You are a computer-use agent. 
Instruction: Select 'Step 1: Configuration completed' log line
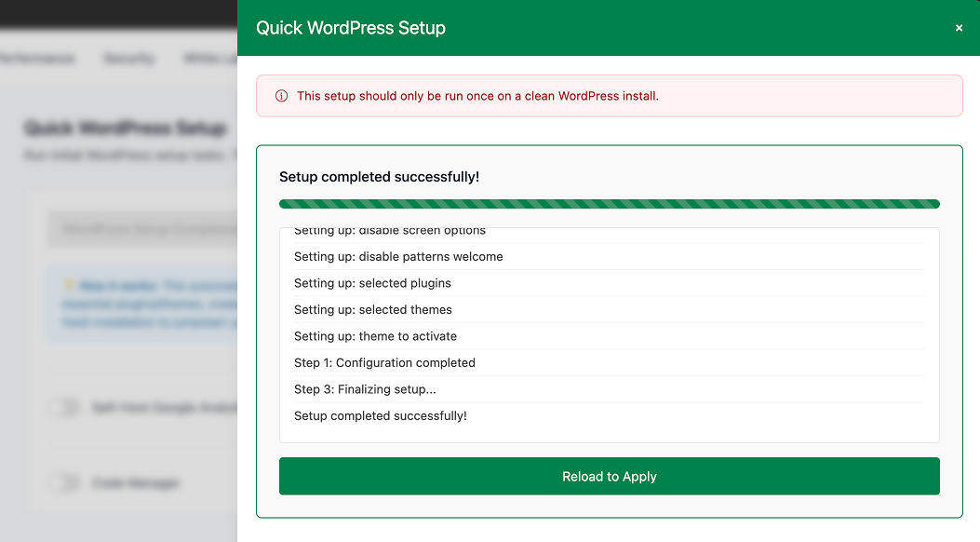tap(610, 362)
